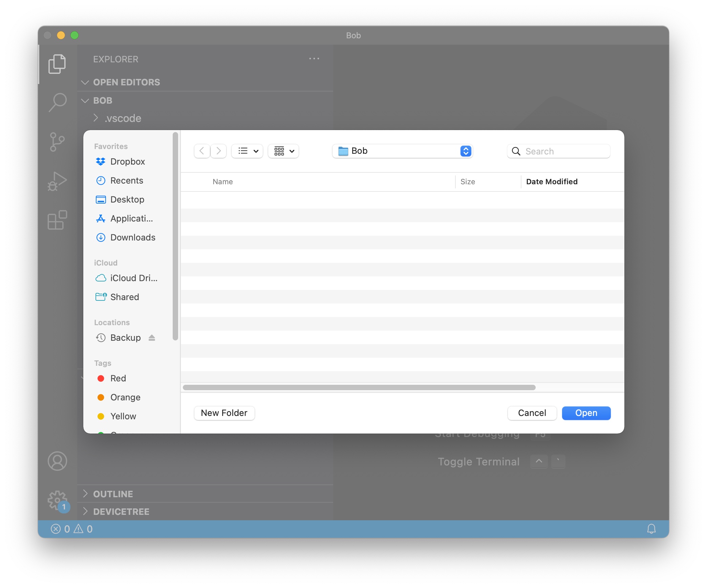Click the New Folder button
Viewport: 707px width, 588px height.
224,413
